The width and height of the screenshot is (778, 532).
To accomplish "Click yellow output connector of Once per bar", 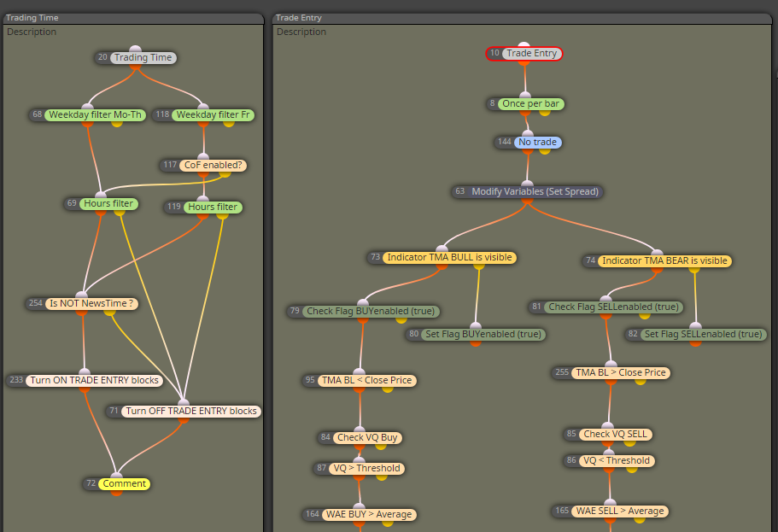I will pyautogui.click(x=545, y=113).
